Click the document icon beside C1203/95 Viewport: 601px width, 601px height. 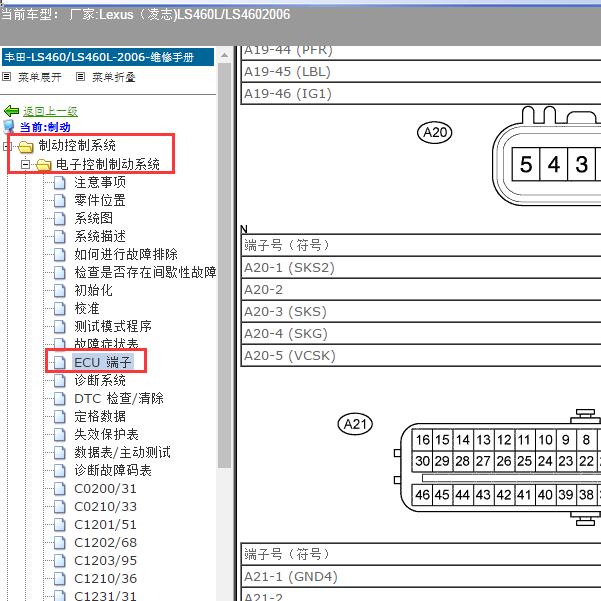(x=59, y=561)
